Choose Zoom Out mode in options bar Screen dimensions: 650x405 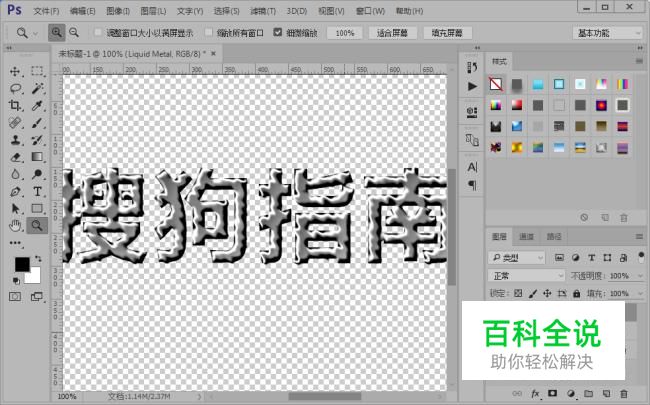point(74,32)
